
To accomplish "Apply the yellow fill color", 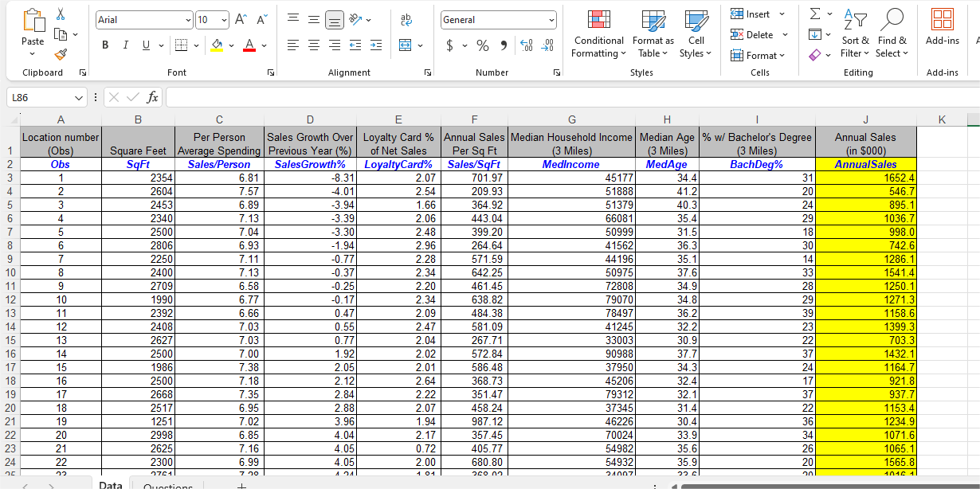I will [216, 46].
